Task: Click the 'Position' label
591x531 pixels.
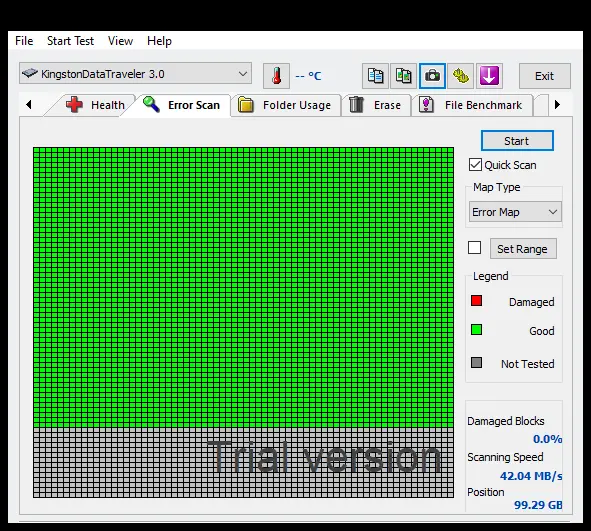Action: (x=485, y=492)
